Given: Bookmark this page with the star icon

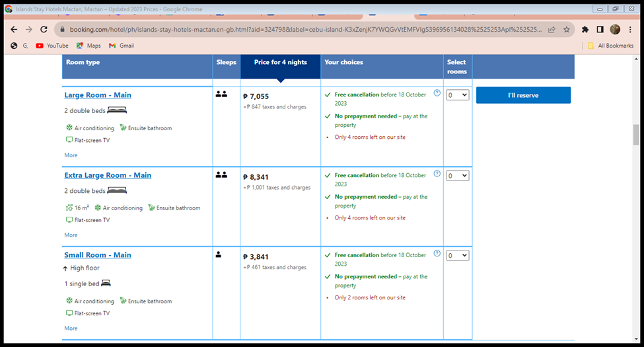Looking at the screenshot, I should [x=566, y=30].
